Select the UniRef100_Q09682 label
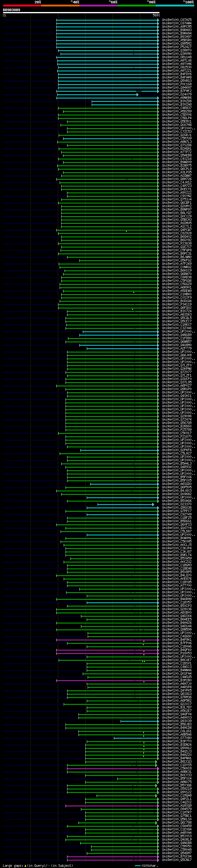The height and width of the screenshot is (868, 197). [x=177, y=494]
